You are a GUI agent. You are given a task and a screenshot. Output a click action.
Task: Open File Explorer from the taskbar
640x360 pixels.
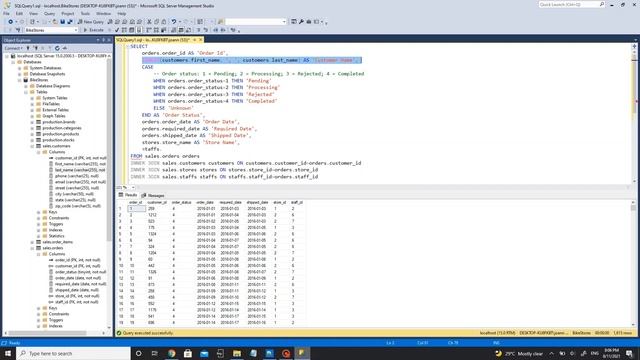[237, 353]
